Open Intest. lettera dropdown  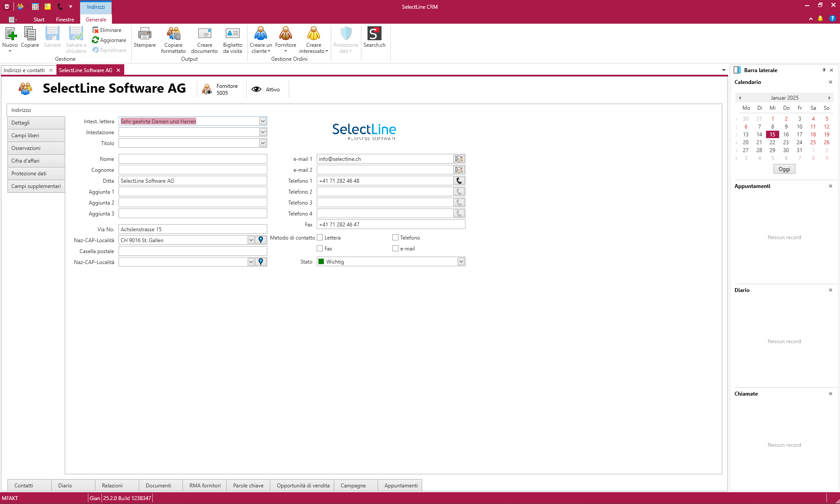262,121
